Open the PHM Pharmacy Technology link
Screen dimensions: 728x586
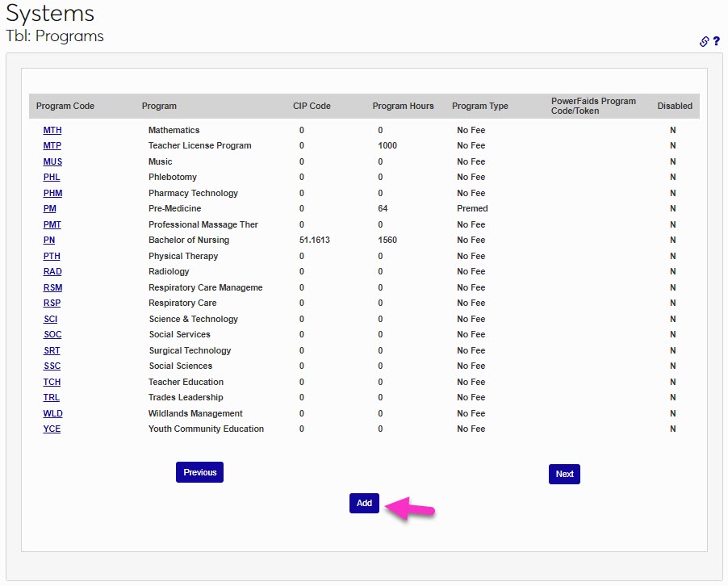coord(52,193)
